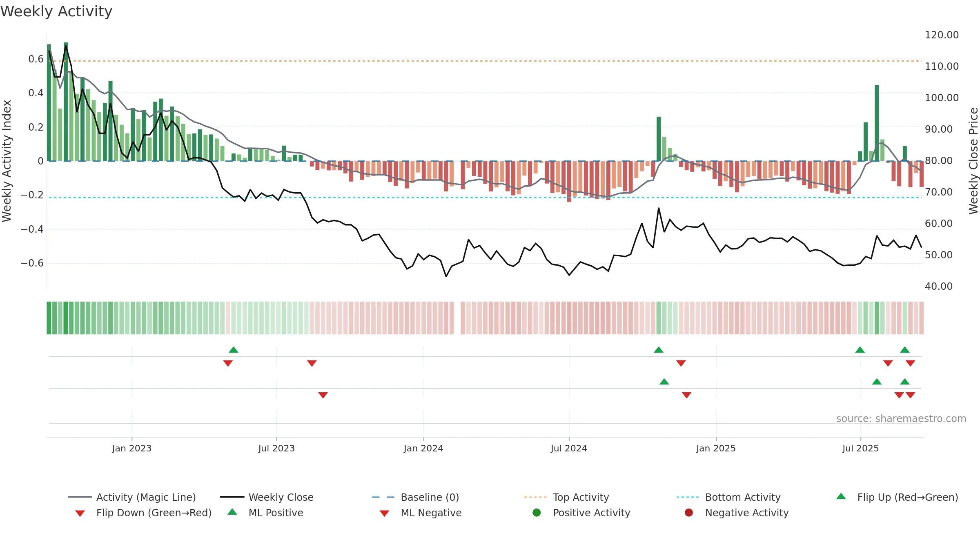The image size is (980, 551).
Task: Click the Weekly Activity Index axis title
Action: tap(7, 161)
